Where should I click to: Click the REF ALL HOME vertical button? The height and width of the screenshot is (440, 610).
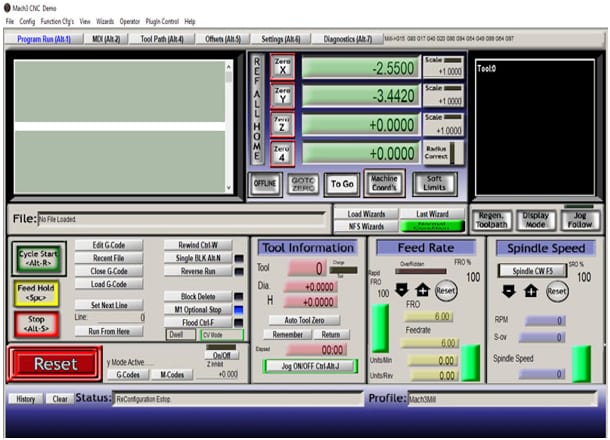click(257, 109)
